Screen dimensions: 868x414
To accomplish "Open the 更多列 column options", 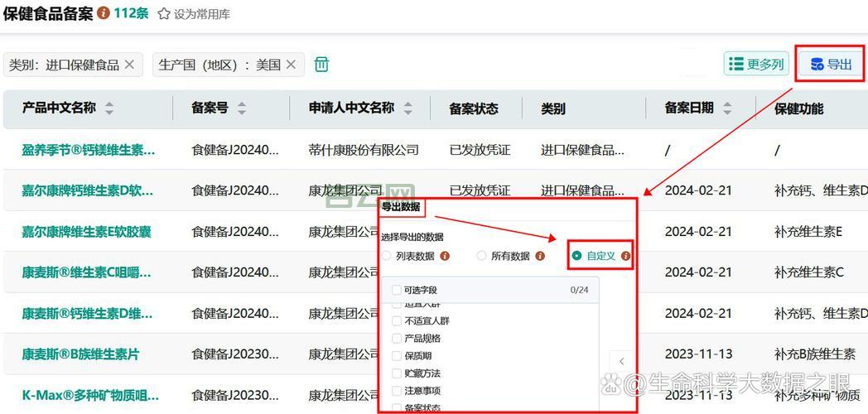I will click(x=757, y=65).
